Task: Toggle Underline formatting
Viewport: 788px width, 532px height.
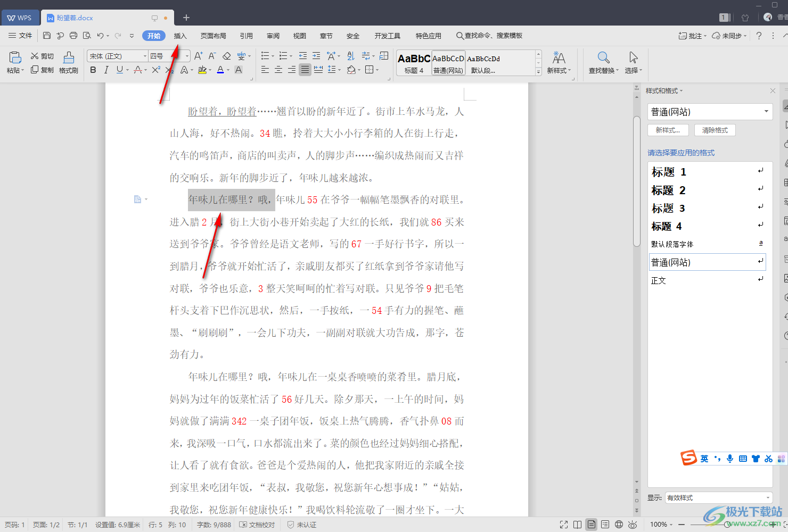Action: point(120,70)
